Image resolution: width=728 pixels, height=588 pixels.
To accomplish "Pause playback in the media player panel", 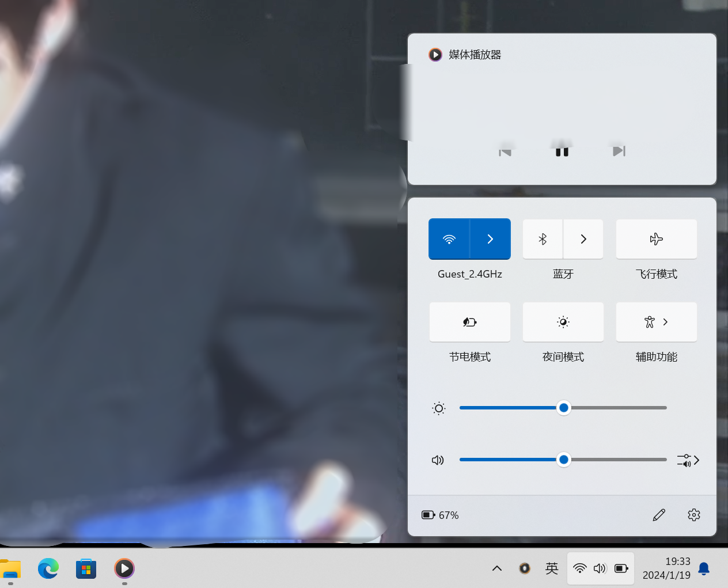I will pyautogui.click(x=562, y=151).
